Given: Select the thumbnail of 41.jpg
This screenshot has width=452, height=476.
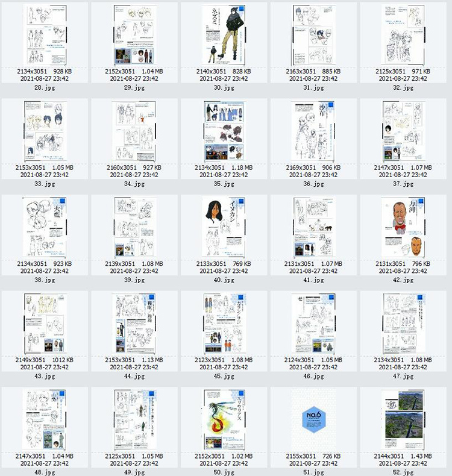Looking at the screenshot, I should point(313,227).
